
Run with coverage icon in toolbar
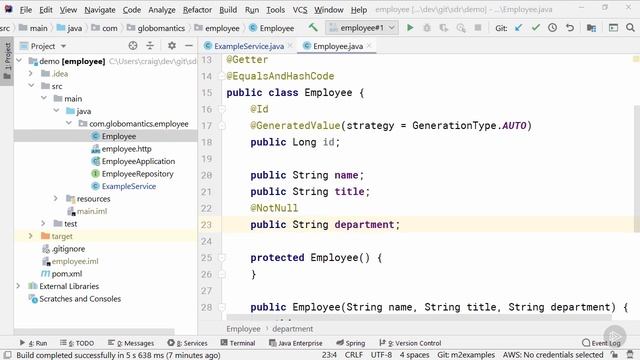[x=444, y=28]
